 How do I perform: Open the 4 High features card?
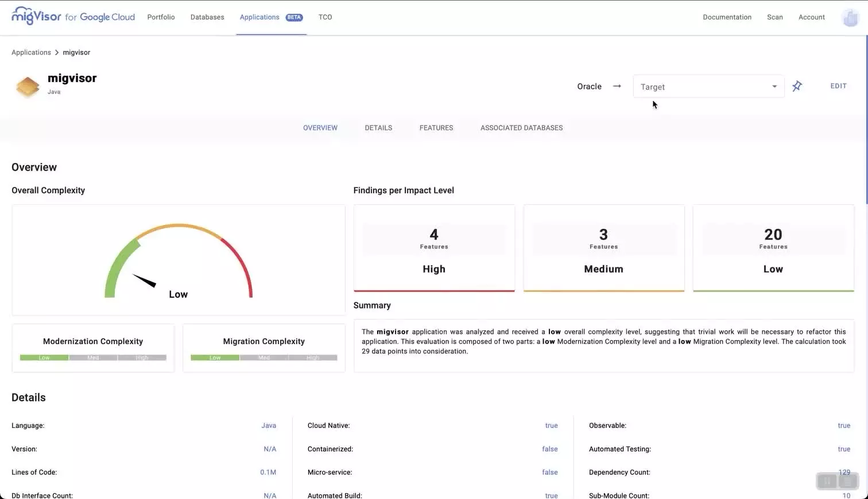tap(434, 248)
